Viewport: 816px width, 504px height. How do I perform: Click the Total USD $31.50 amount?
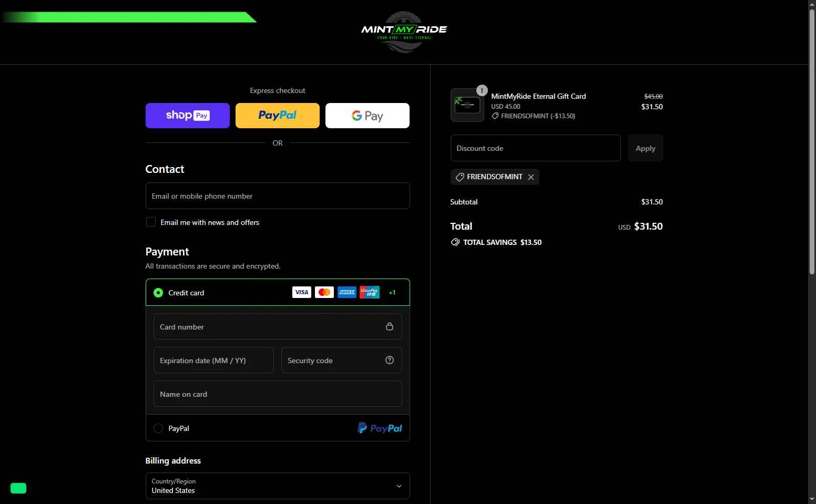point(640,227)
